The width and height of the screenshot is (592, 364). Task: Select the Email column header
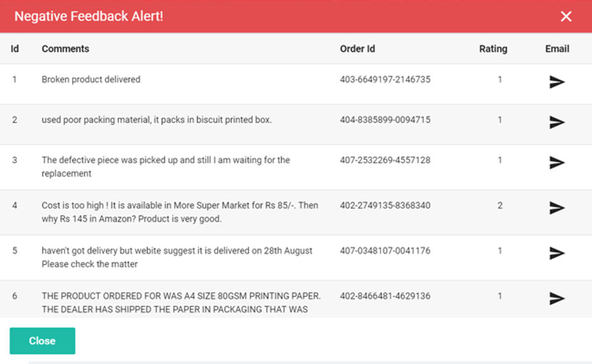coord(557,49)
